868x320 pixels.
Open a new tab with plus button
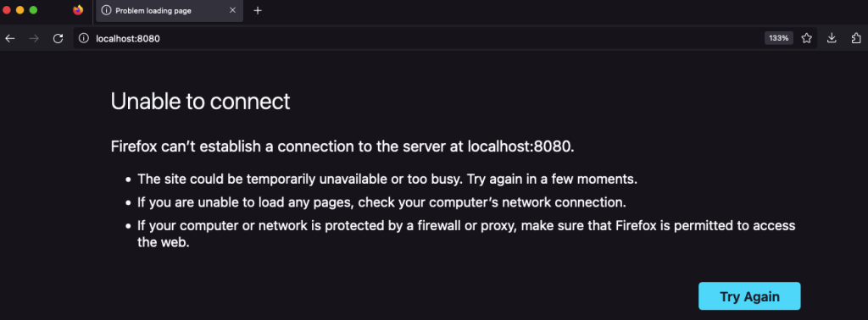pos(258,10)
